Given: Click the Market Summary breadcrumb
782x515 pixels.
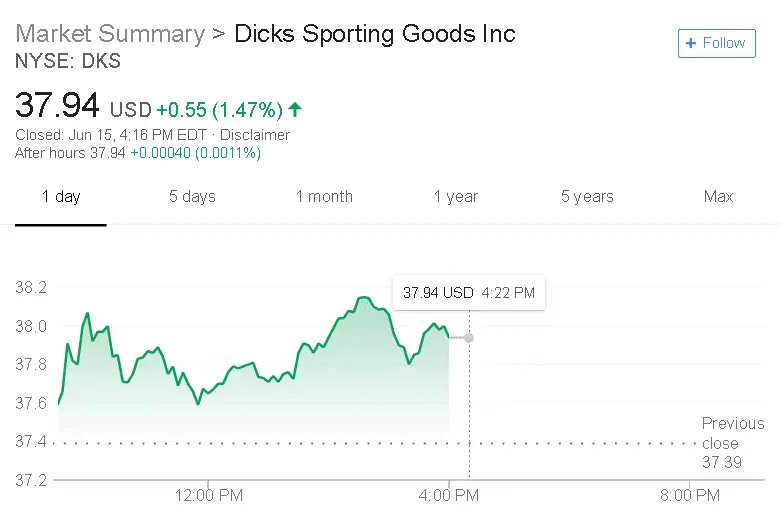Looking at the screenshot, I should tap(109, 34).
